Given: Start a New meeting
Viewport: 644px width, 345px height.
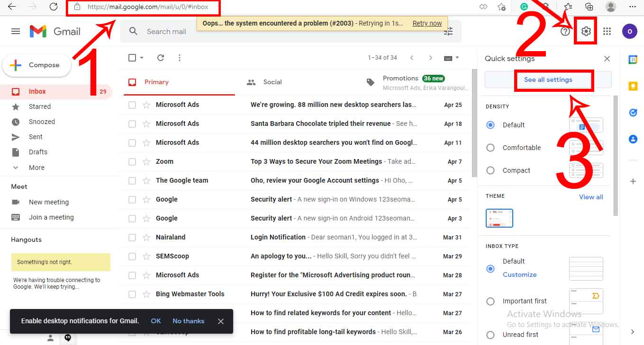Looking at the screenshot, I should point(48,202).
